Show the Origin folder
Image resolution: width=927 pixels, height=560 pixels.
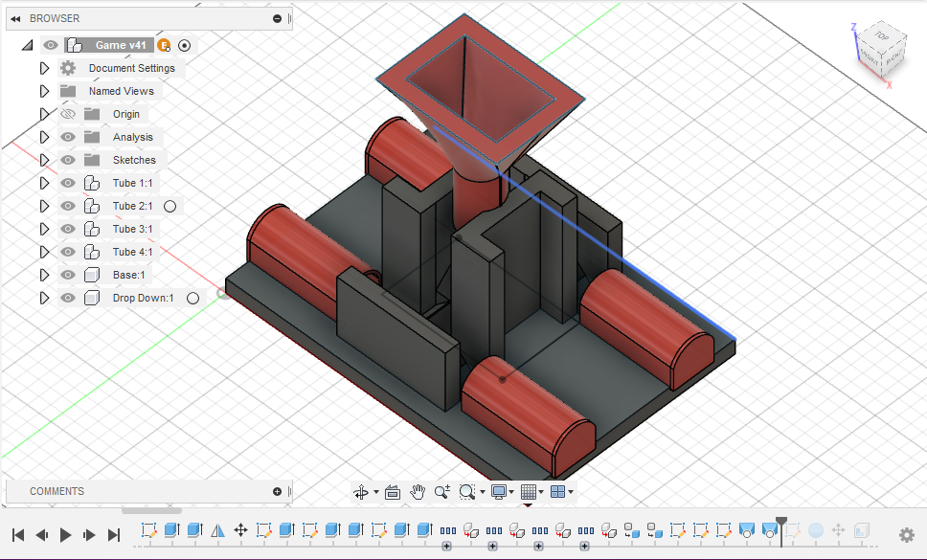tap(67, 113)
